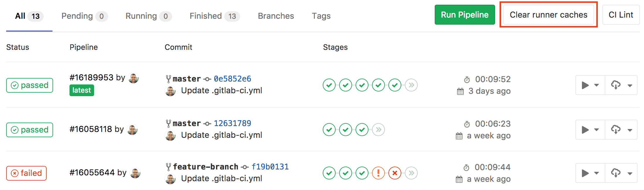This screenshot has height=190, width=644.
Task: Open the Branches tab
Action: [276, 16]
